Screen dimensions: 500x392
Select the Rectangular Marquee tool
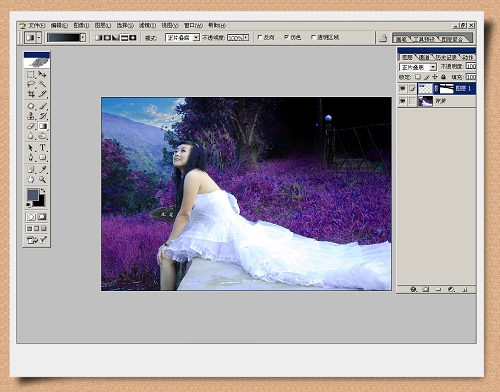click(31, 74)
